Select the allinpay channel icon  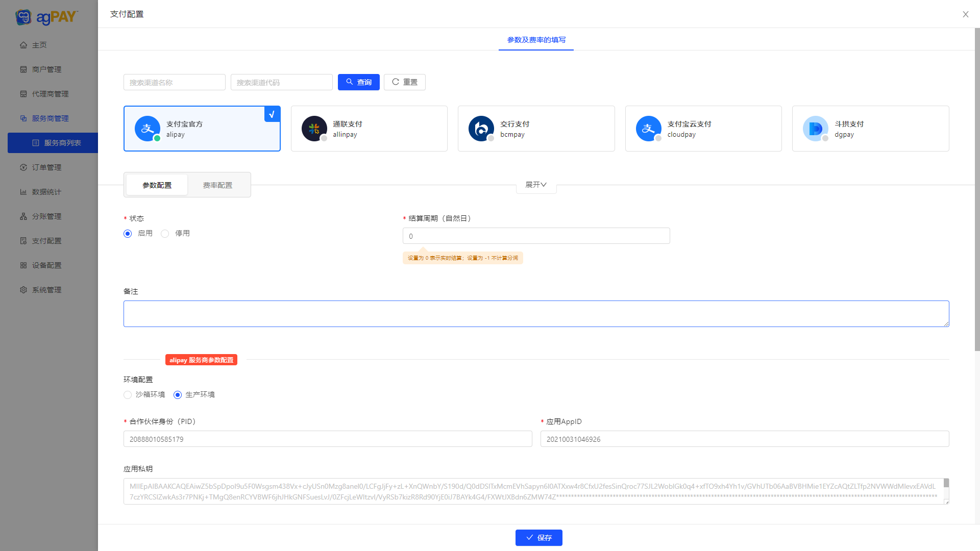coord(314,129)
